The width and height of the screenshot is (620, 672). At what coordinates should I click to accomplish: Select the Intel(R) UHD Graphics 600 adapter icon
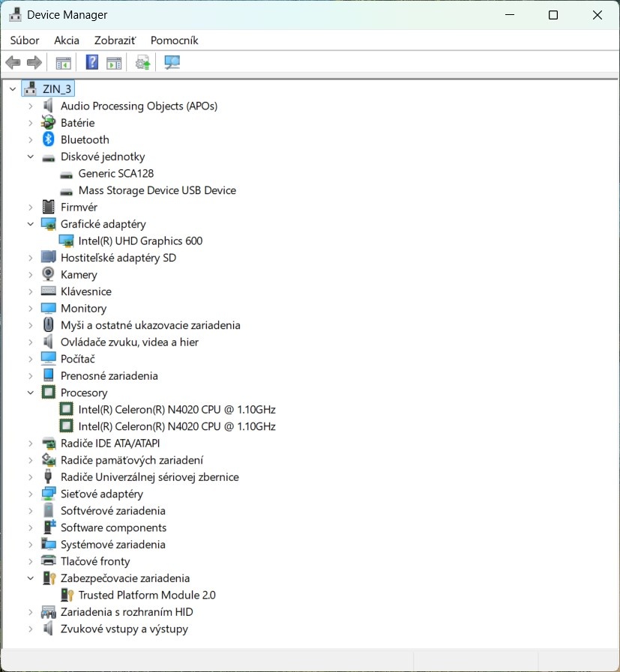click(x=67, y=240)
